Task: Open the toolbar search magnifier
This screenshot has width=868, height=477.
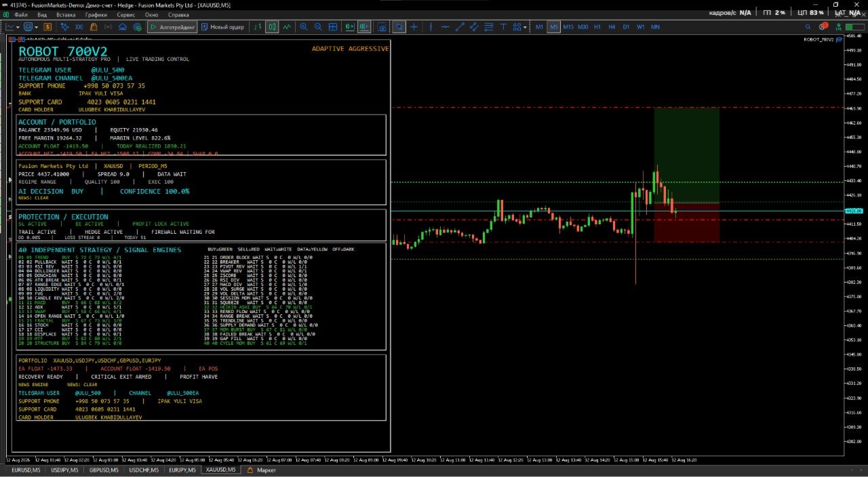Action: (x=808, y=27)
